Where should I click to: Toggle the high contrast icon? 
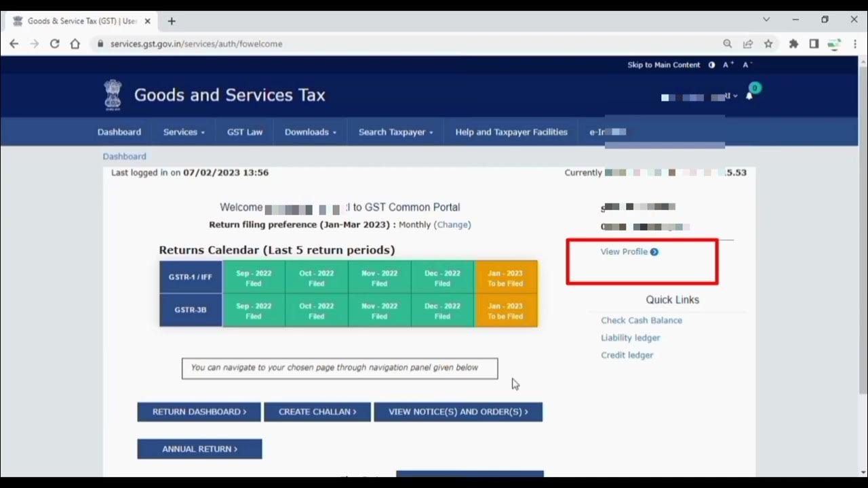coord(711,65)
